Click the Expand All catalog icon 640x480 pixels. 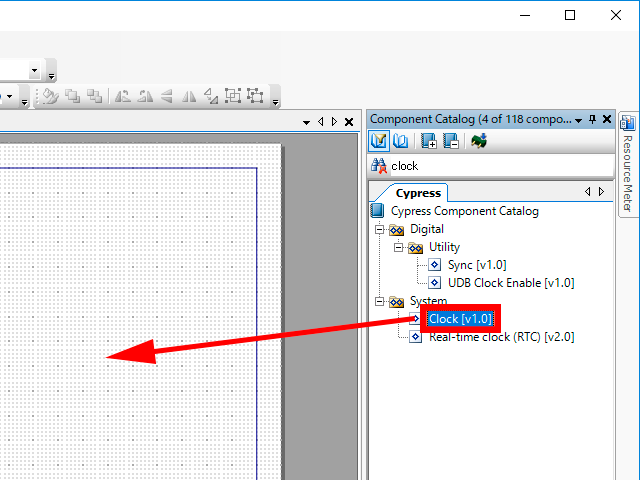(429, 141)
